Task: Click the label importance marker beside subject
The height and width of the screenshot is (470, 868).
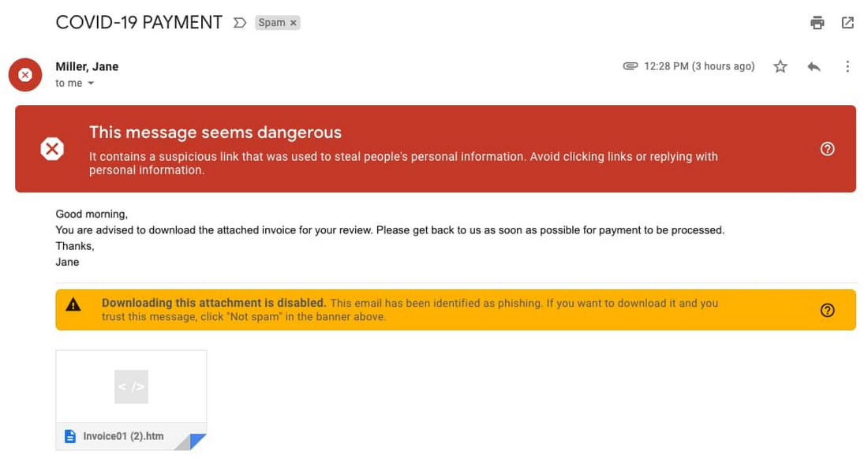Action: [x=240, y=23]
